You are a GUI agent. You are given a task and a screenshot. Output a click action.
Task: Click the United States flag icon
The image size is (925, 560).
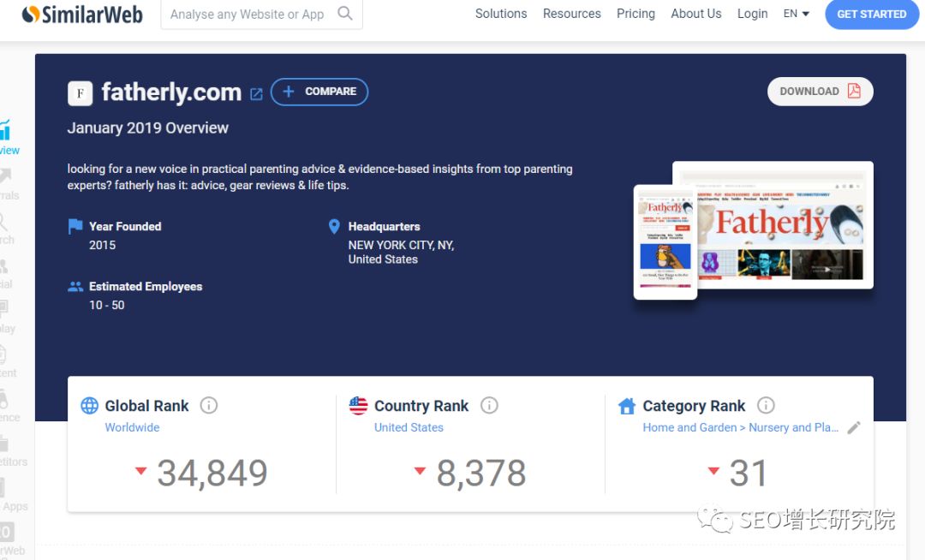pyautogui.click(x=358, y=406)
